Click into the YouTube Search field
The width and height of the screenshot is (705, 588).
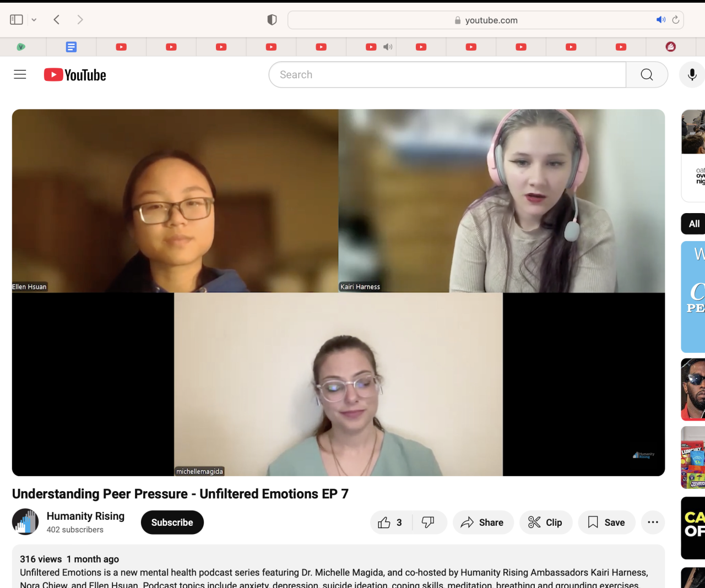pyautogui.click(x=447, y=75)
